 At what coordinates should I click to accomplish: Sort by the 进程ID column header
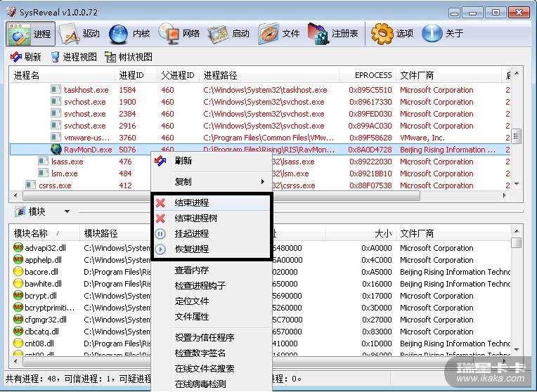[136, 75]
